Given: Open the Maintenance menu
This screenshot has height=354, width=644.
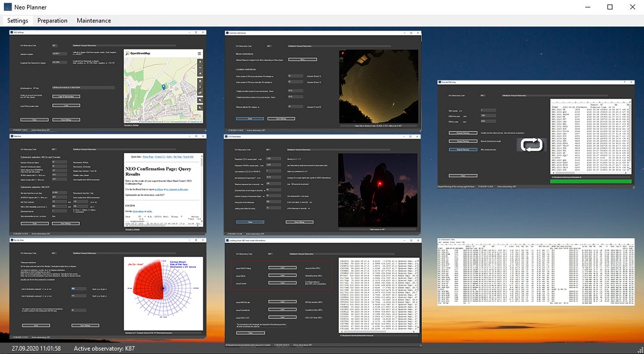Looking at the screenshot, I should [93, 21].
